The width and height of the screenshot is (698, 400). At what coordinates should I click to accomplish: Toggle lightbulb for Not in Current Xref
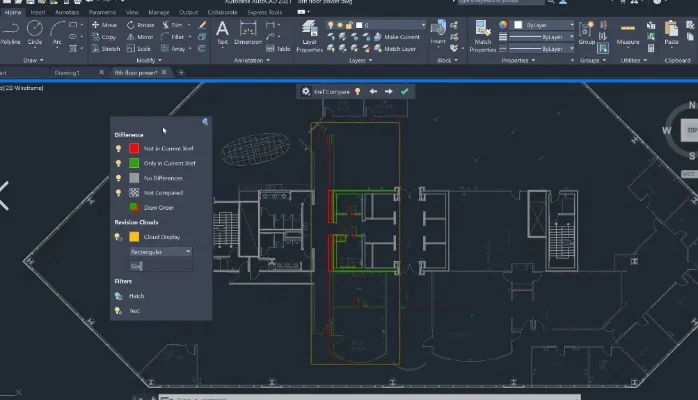(118, 148)
